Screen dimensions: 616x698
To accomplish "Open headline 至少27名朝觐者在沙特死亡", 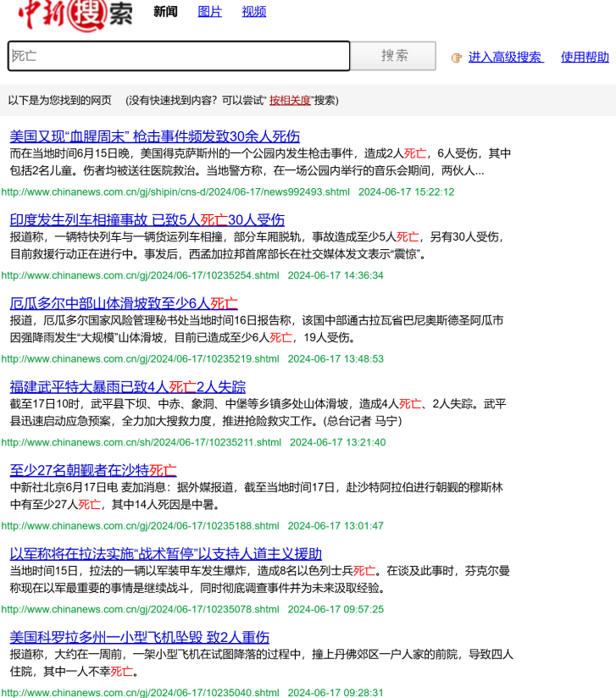I will (x=93, y=469).
